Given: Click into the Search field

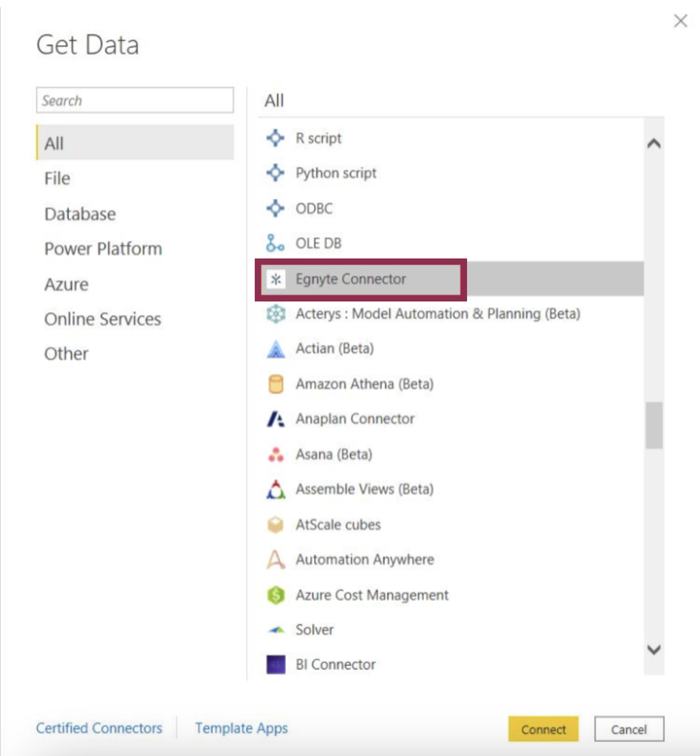Looking at the screenshot, I should [135, 101].
